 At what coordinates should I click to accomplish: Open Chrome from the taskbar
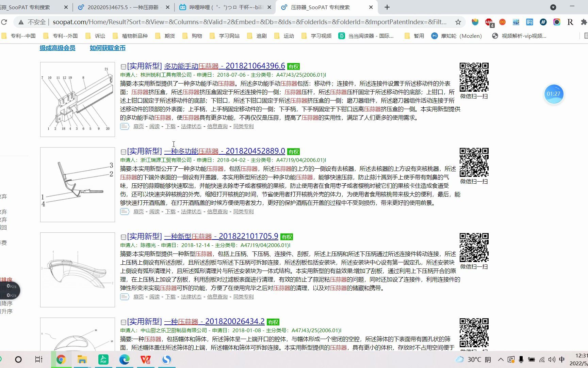point(61,359)
